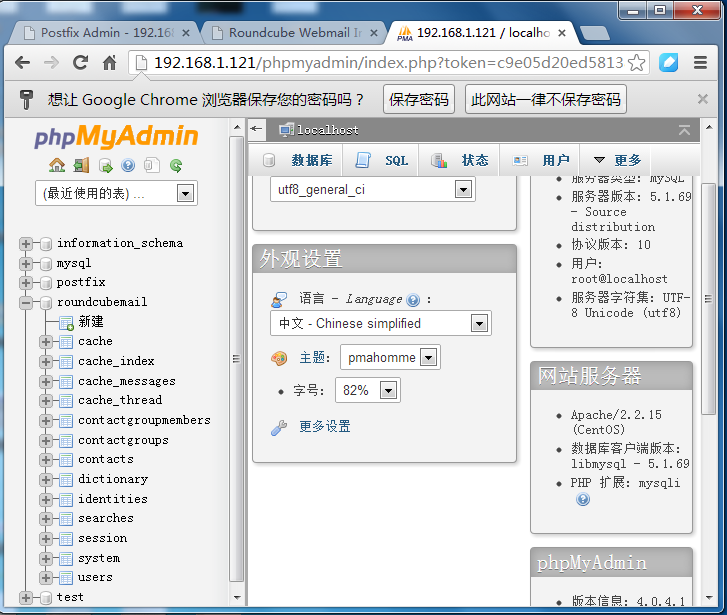Click the phpMyAdmin logo

click(116, 136)
